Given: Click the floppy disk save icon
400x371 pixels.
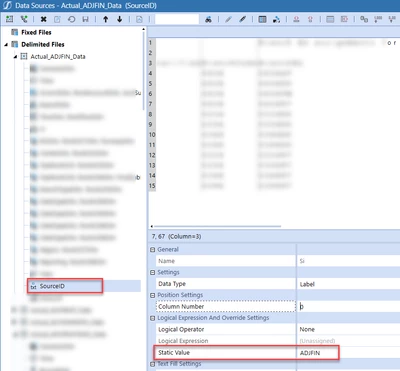Looking at the screenshot, I should 86,19.
